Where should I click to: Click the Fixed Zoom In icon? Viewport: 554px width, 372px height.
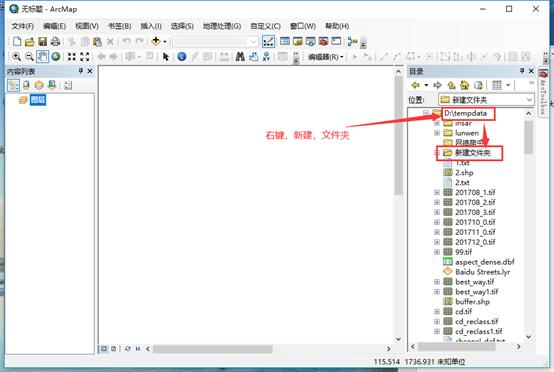[72, 57]
